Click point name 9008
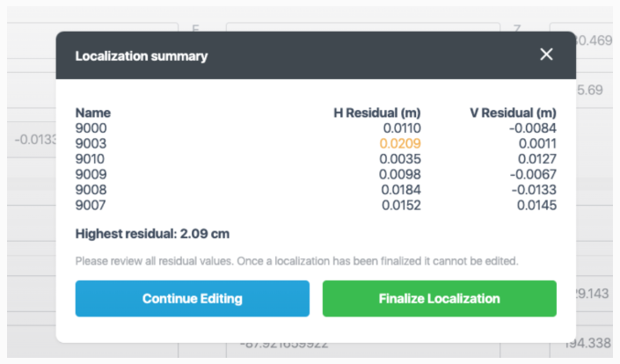Image resolution: width=620 pixels, height=364 pixels. pyautogui.click(x=91, y=190)
